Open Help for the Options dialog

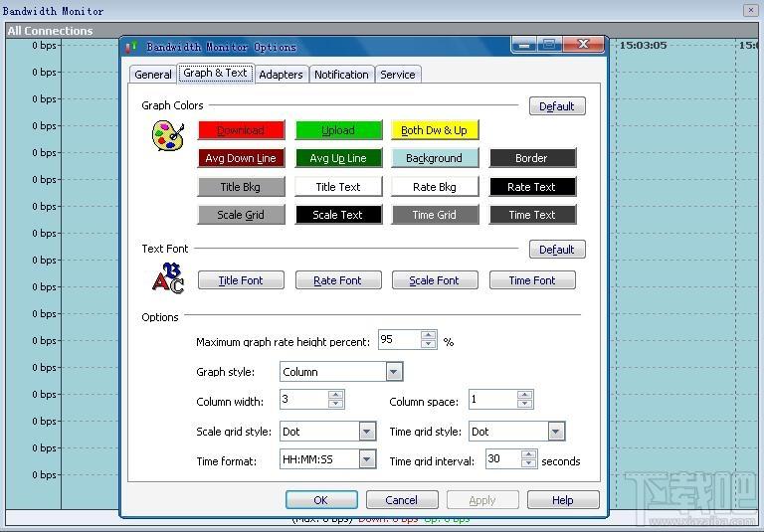click(563, 500)
